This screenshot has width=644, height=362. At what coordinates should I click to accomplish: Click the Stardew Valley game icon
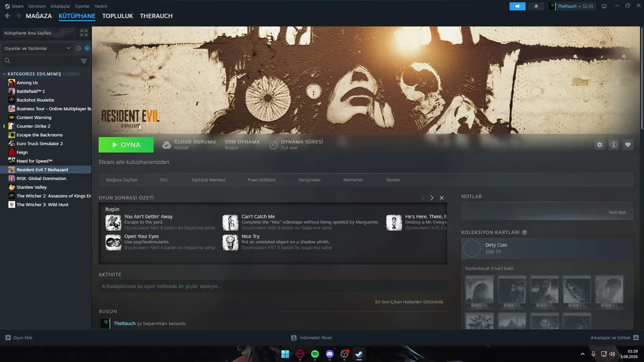pyautogui.click(x=12, y=188)
